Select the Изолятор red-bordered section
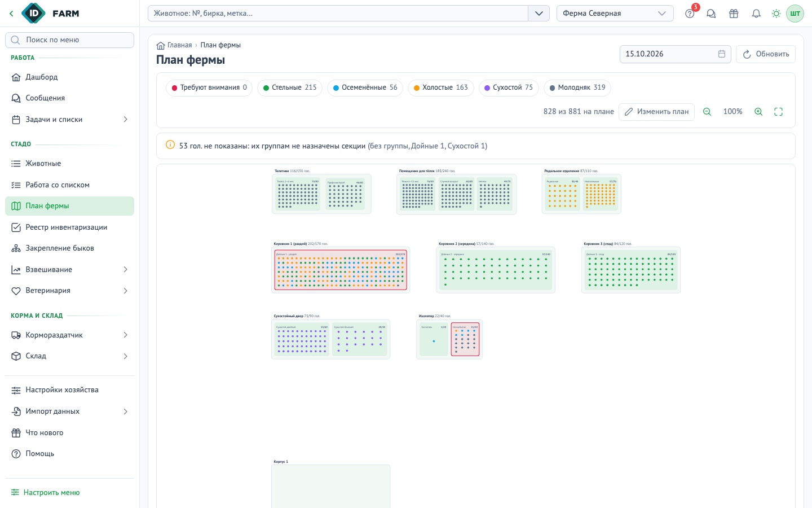Viewport: 812px width, 508px height. (465, 339)
